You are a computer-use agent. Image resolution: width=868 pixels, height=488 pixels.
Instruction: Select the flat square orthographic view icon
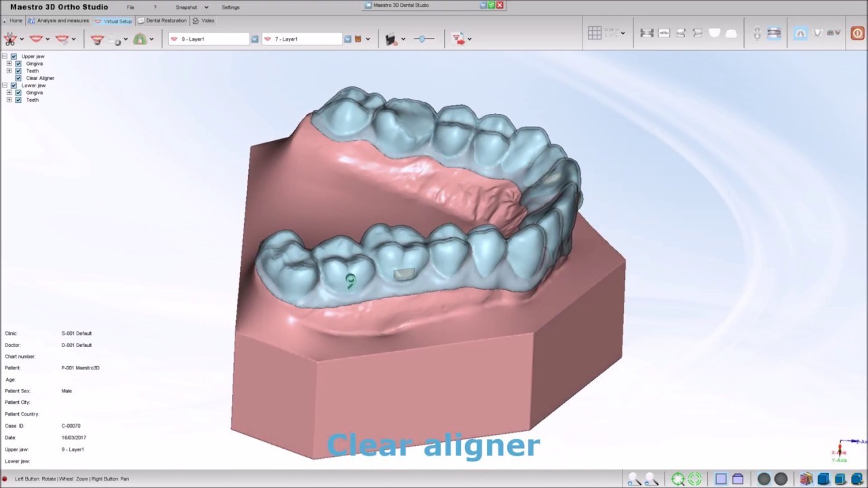721,479
